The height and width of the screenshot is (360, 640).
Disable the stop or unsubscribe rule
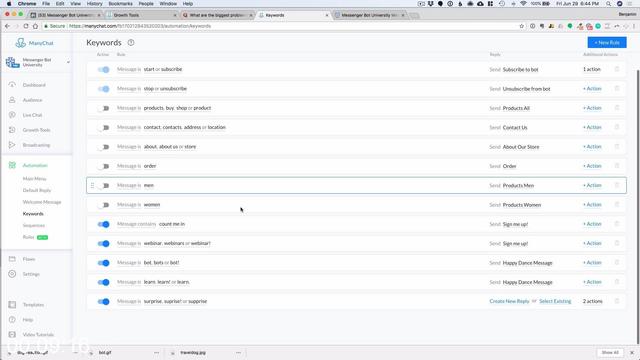pyautogui.click(x=103, y=89)
